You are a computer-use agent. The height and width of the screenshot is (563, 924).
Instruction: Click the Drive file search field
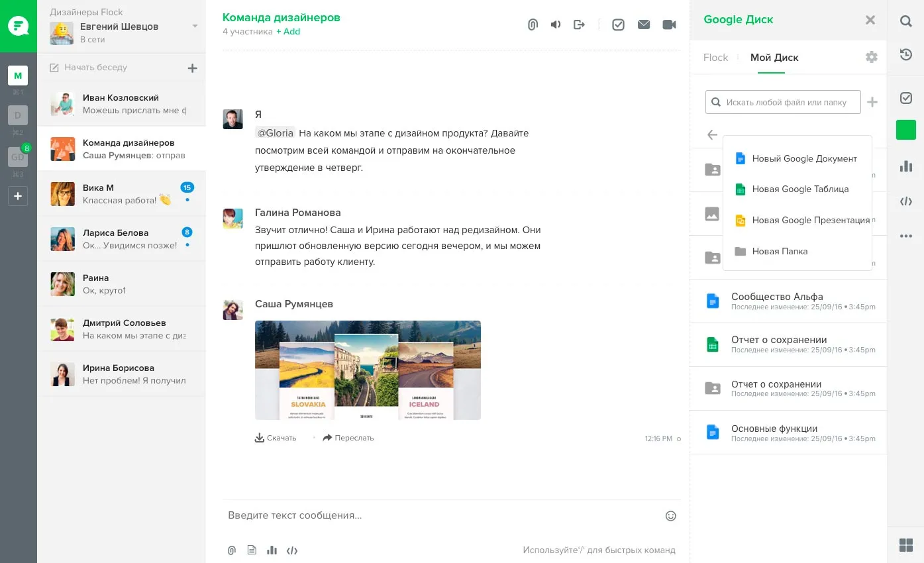click(785, 103)
